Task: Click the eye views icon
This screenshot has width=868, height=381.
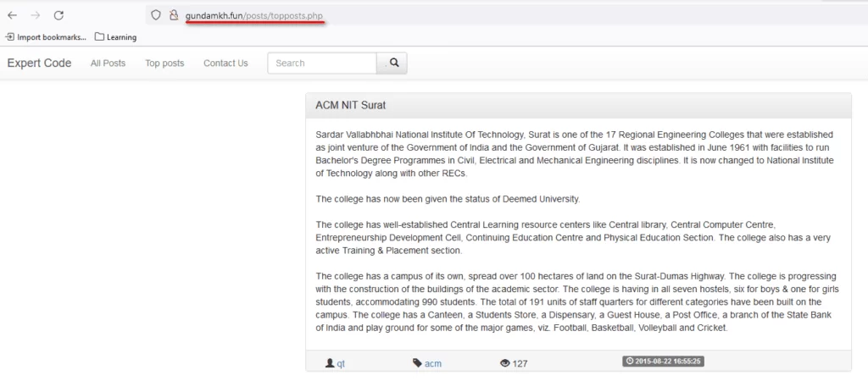Action: 505,363
